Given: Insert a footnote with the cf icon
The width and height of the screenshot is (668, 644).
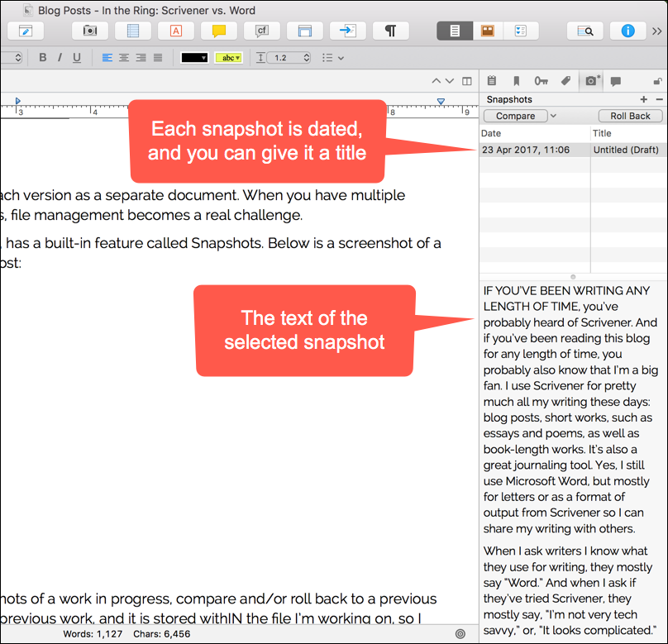Looking at the screenshot, I should [262, 31].
